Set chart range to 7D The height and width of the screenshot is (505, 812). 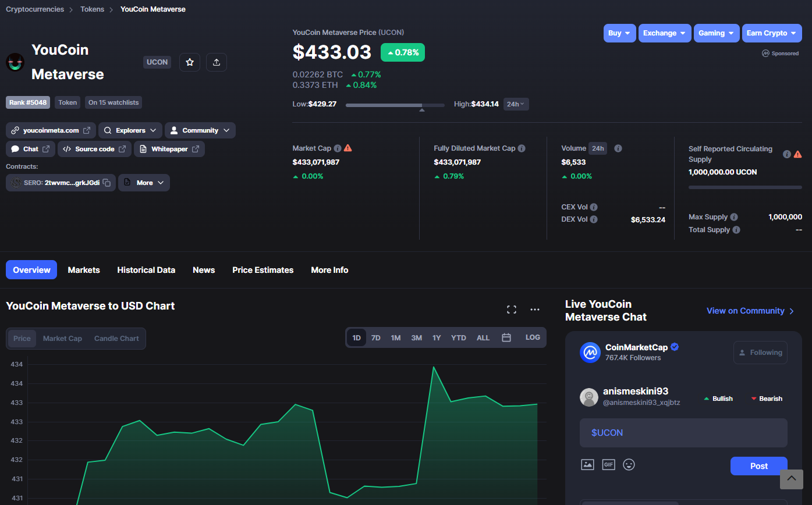(376, 338)
